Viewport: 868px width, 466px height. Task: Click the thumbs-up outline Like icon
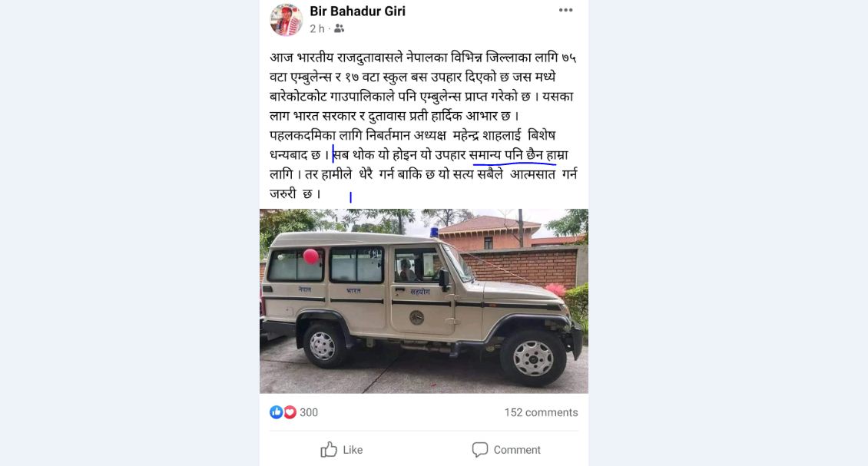329,449
